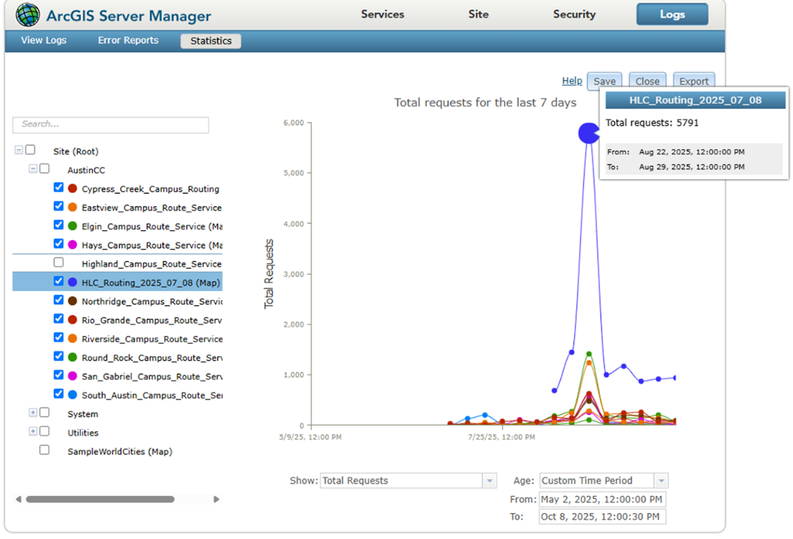Image resolution: width=793 pixels, height=539 pixels.
Task: Uncheck Round_Rock_Campus_Route checkbox
Action: pos(59,356)
